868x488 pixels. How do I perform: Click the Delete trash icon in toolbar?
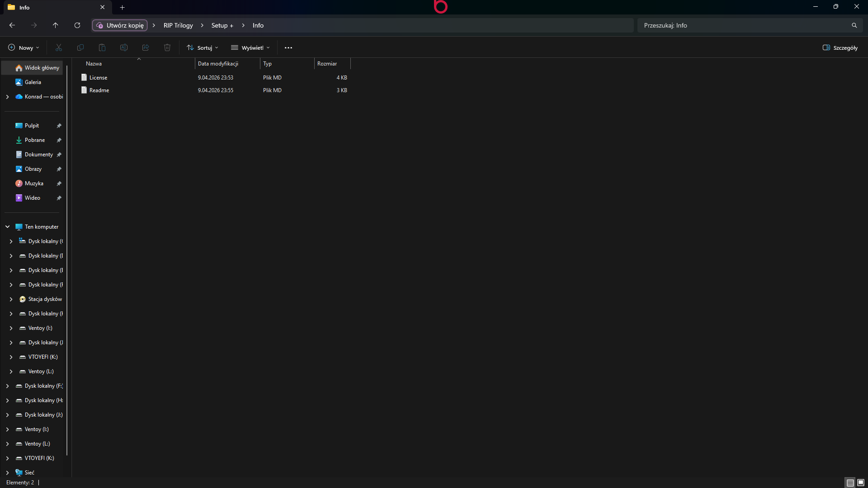pos(167,47)
